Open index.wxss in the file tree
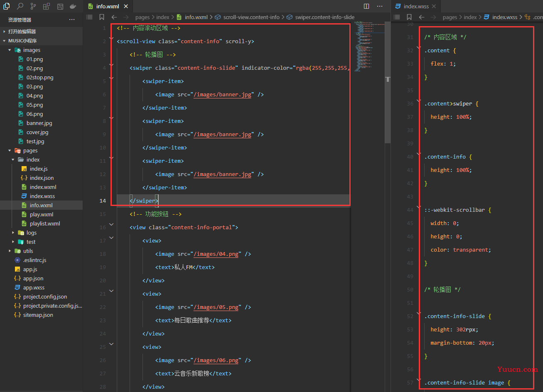543x392 pixels. 42,196
